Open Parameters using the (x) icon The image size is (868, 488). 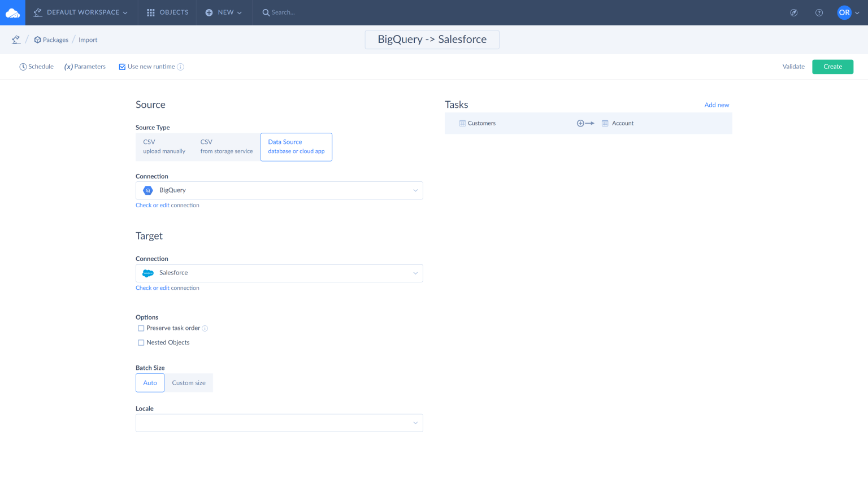coord(70,66)
